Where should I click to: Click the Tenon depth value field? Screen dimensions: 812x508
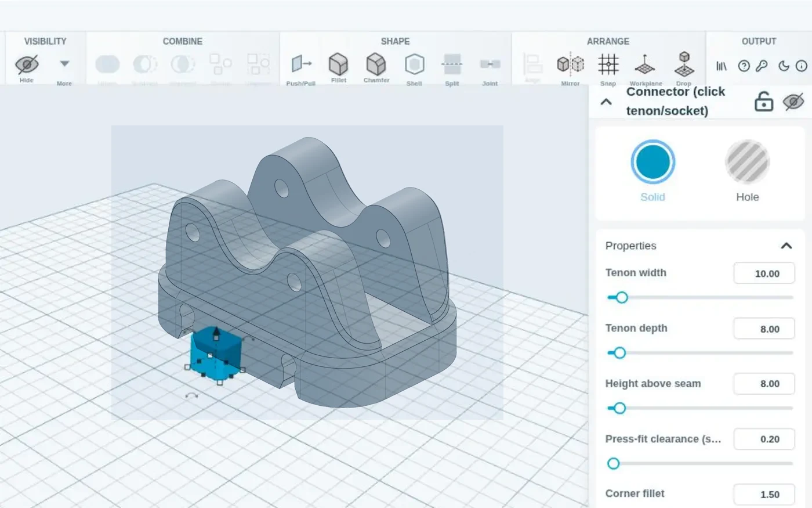click(764, 329)
